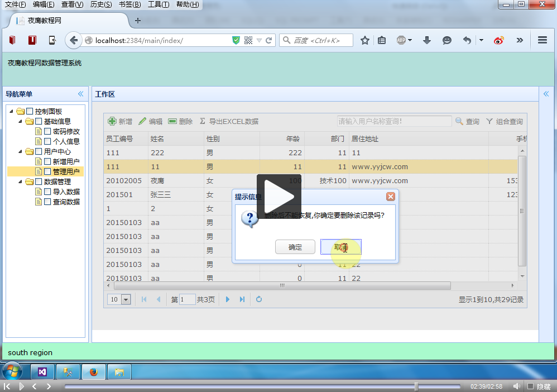557x392 pixels.
Task: Jump to last page in grid pager
Action: pyautogui.click(x=242, y=299)
